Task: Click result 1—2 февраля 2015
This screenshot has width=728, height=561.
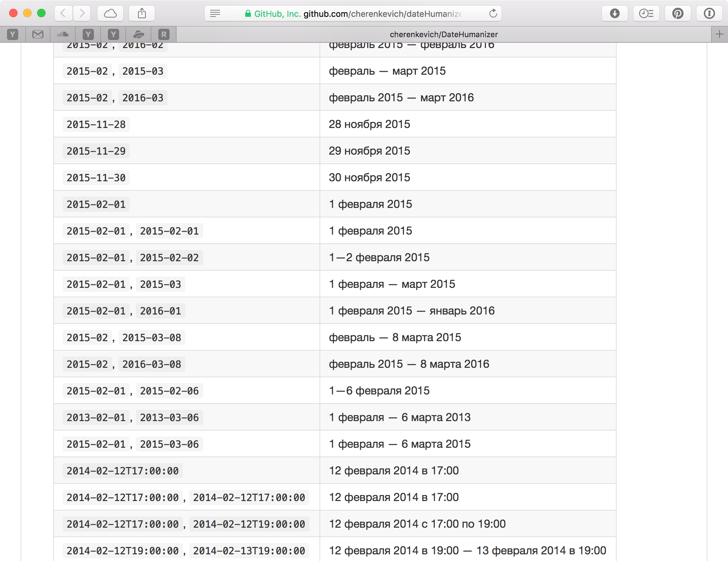Action: pyautogui.click(x=379, y=258)
